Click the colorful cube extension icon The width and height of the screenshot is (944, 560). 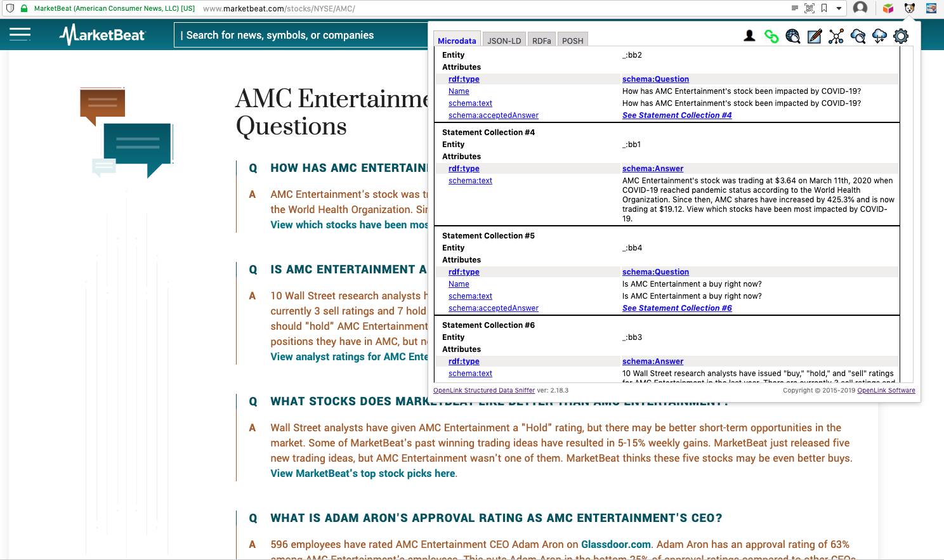tap(888, 8)
